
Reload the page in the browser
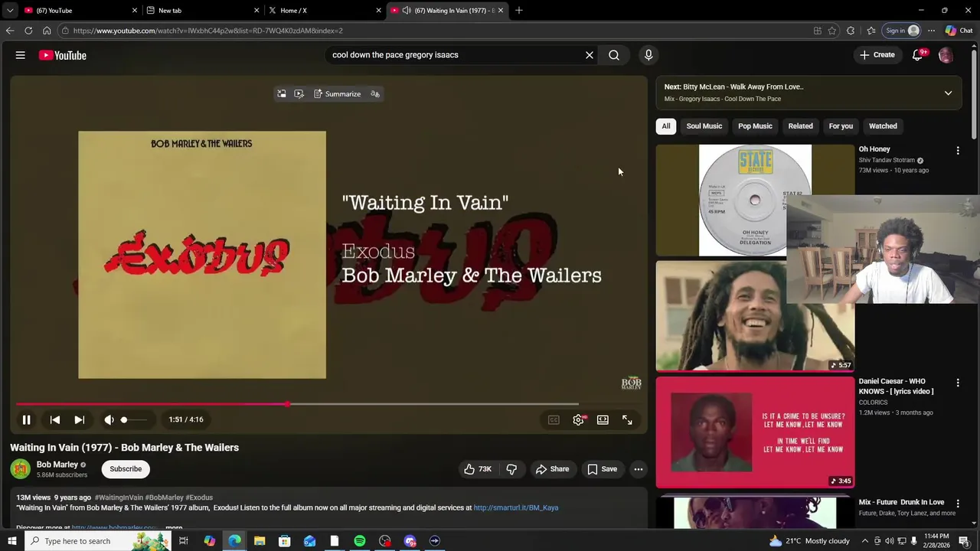point(28,31)
